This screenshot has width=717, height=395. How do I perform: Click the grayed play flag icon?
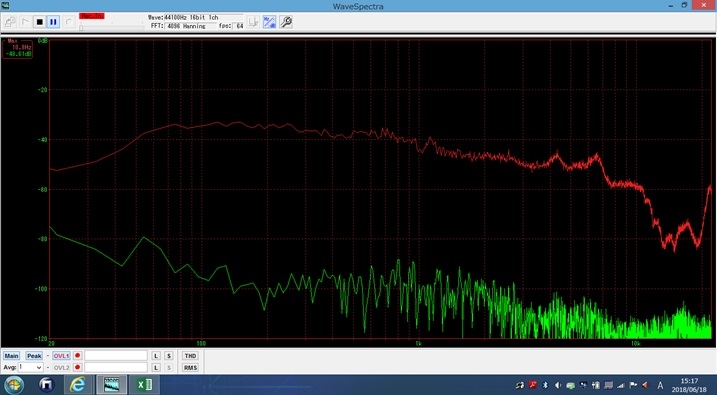click(x=25, y=21)
